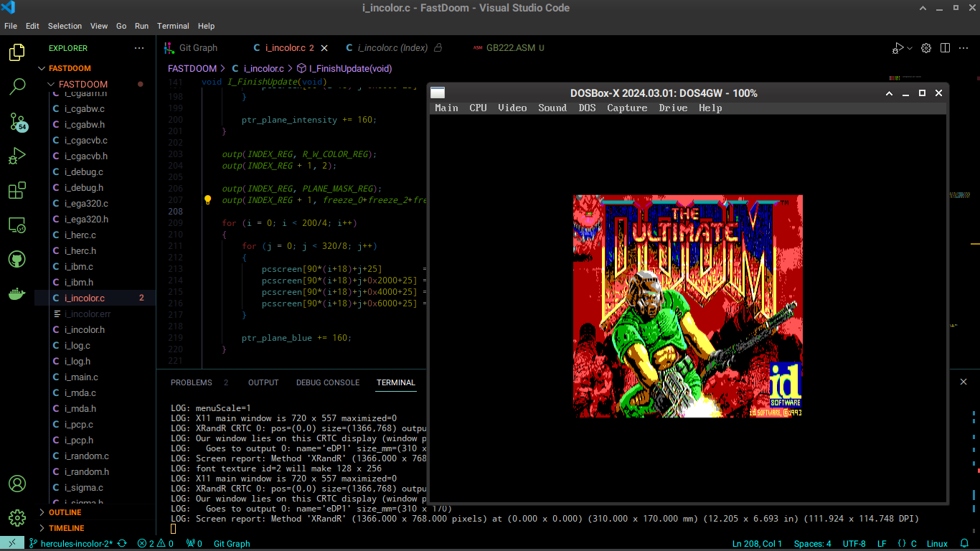Click the lightbulb code action icon
Screen dimensions: 980x551
pyautogui.click(x=207, y=200)
